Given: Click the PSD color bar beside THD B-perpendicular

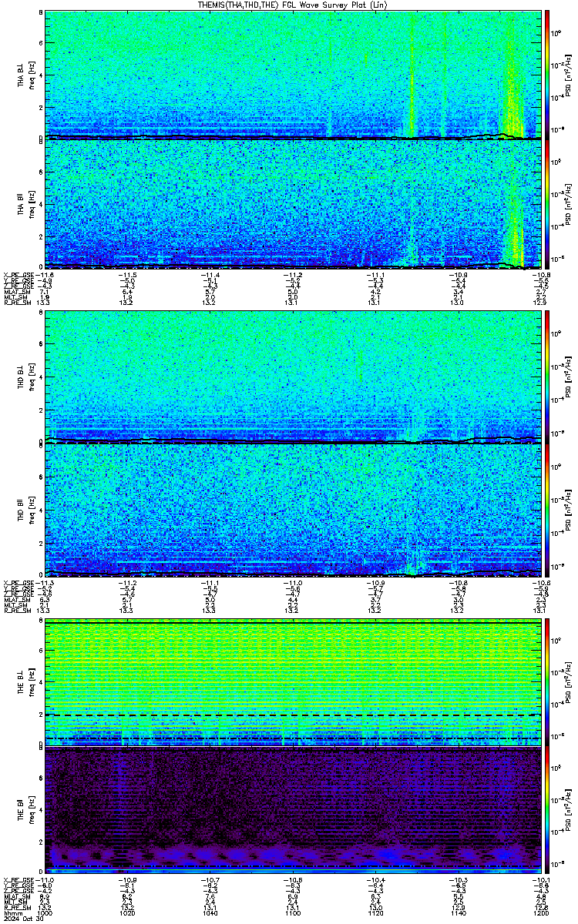Looking at the screenshot, I should (x=547, y=376).
